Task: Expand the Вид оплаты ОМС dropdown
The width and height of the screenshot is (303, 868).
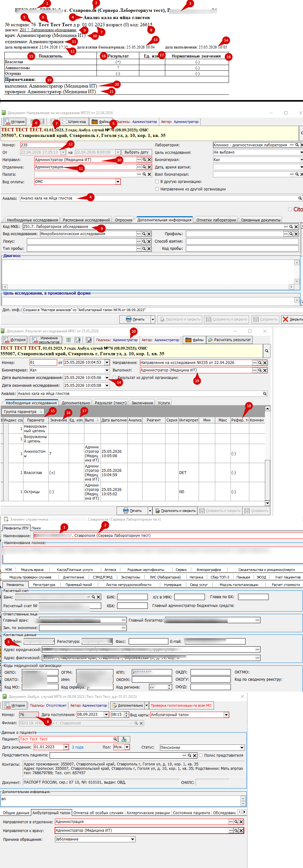Action: pos(118,182)
